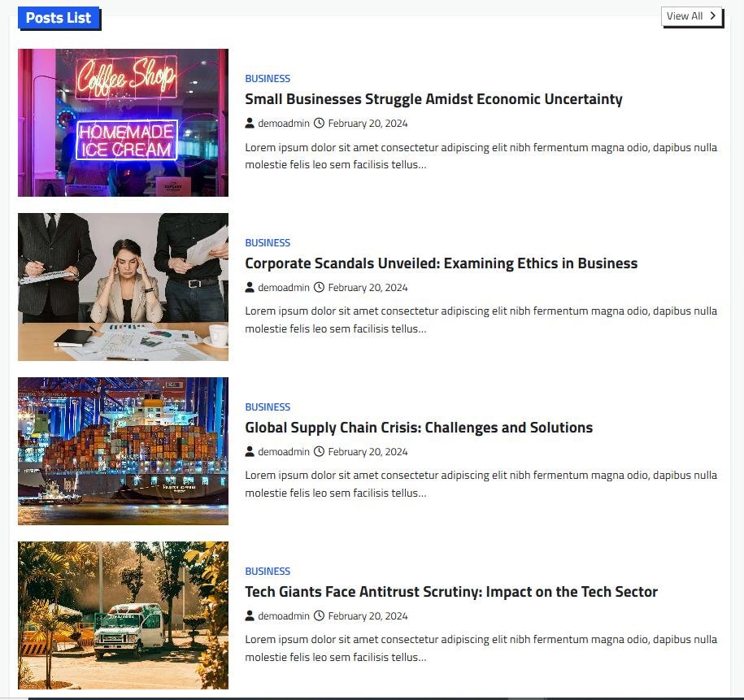
Task: Open the stressed woman at desk thumbnail
Action: 123,287
